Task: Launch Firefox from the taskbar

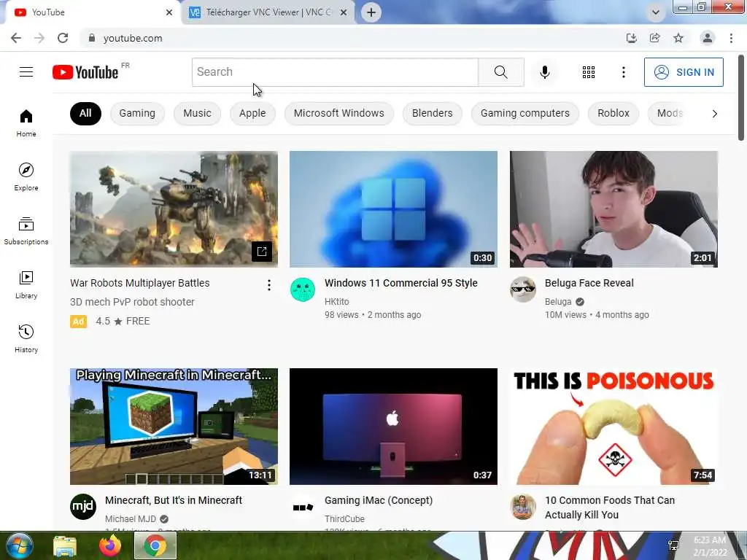Action: point(110,545)
